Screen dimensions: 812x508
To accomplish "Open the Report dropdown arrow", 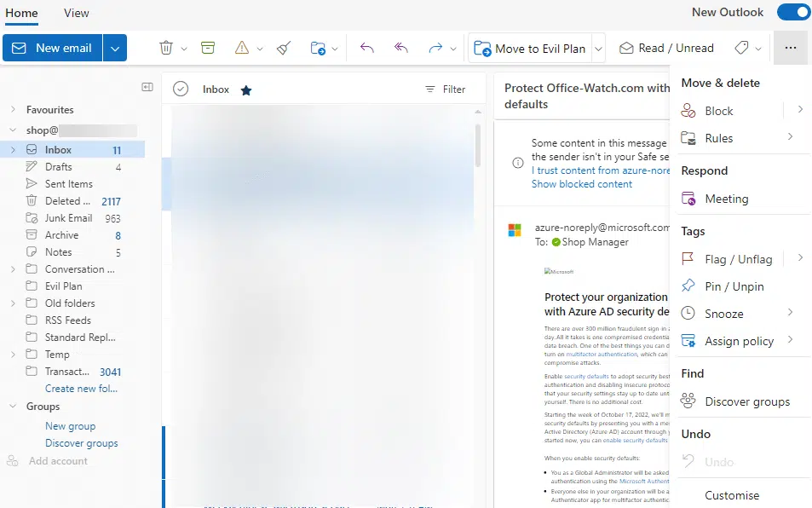I will pyautogui.click(x=260, y=49).
